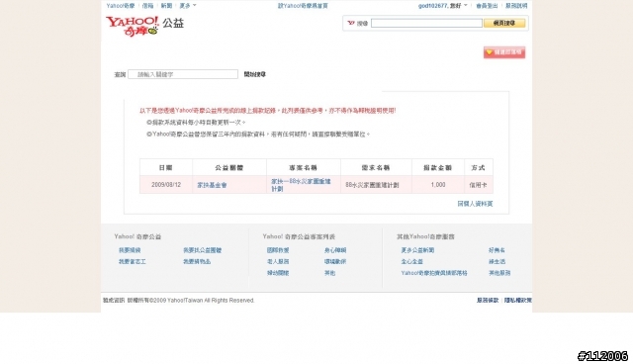Screen dimensions: 633x364
Task: Focus the Yahoo web search input
Action: (x=426, y=23)
